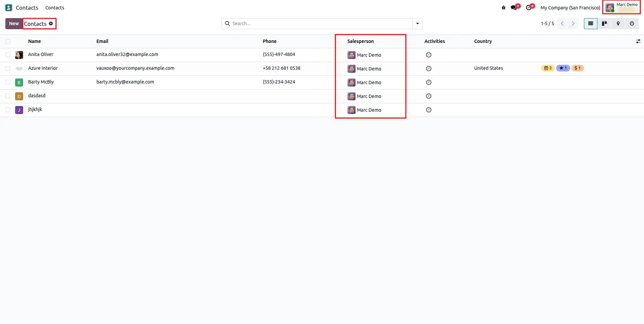Screen dimensions: 644x324
Task: Go to previous page arrow
Action: [x=562, y=23]
